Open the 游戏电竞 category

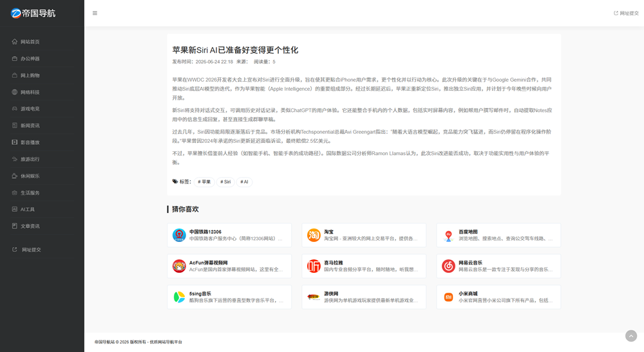[x=30, y=109]
